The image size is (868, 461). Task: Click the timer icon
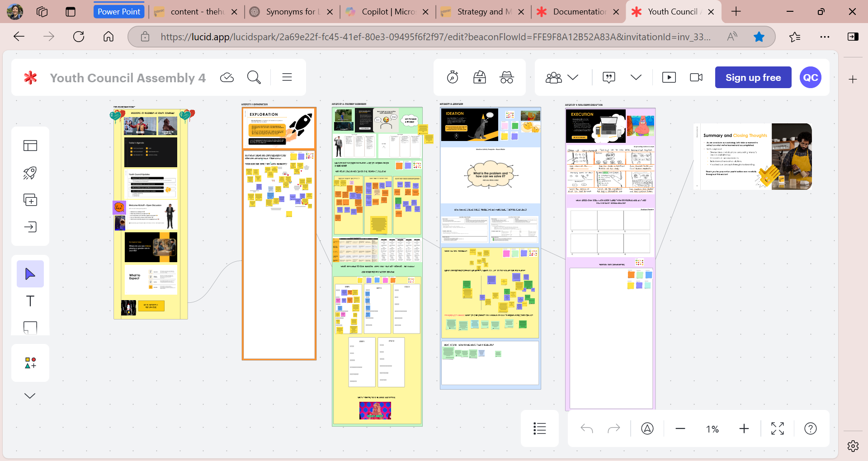[x=453, y=78]
